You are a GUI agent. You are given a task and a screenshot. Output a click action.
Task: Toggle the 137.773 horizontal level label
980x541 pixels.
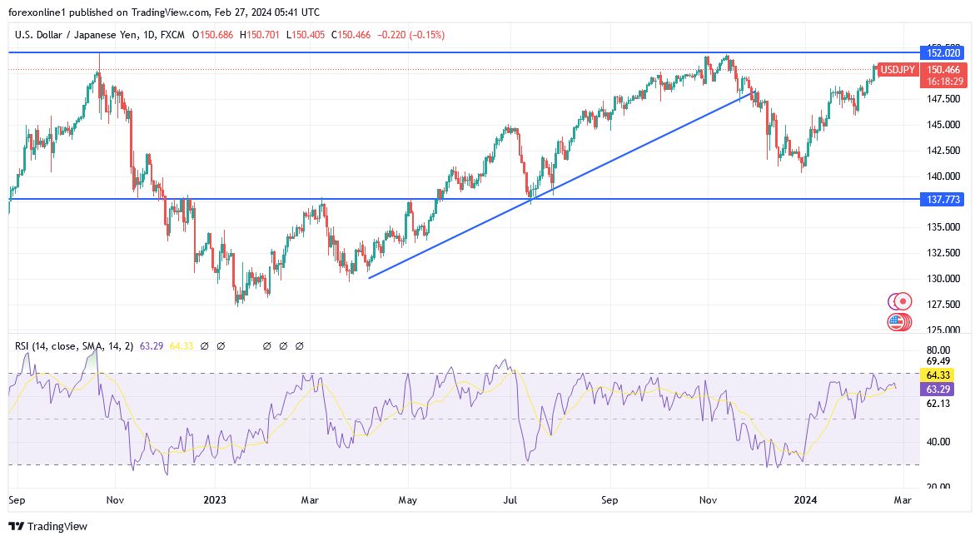tap(943, 199)
